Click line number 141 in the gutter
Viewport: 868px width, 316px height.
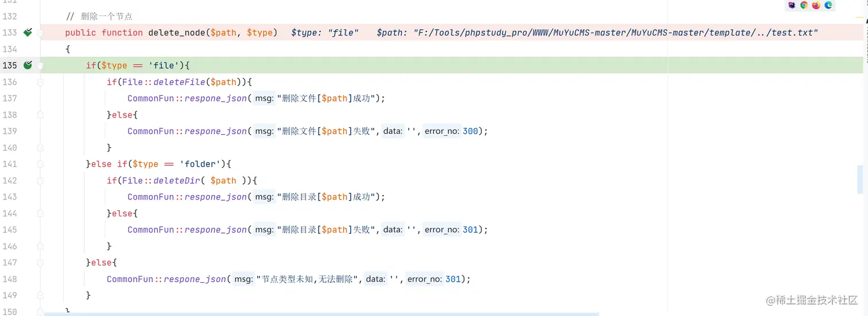click(10, 164)
